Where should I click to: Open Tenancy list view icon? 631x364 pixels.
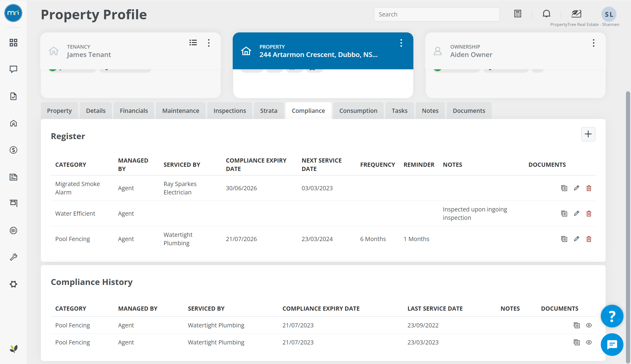click(x=193, y=42)
